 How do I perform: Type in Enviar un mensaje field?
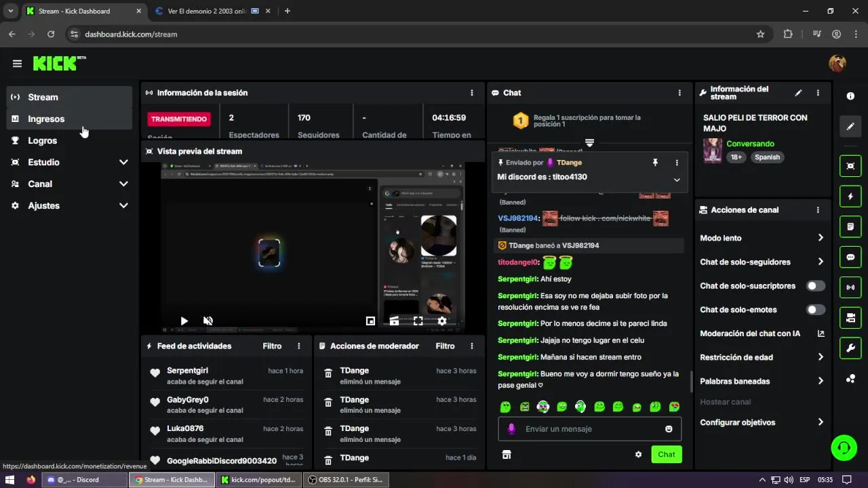coord(590,429)
